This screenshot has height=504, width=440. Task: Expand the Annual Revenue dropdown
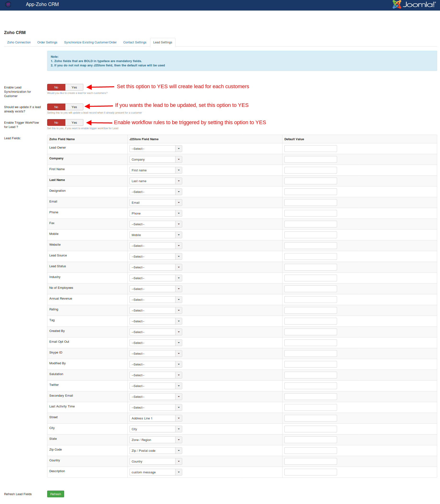tap(156, 300)
